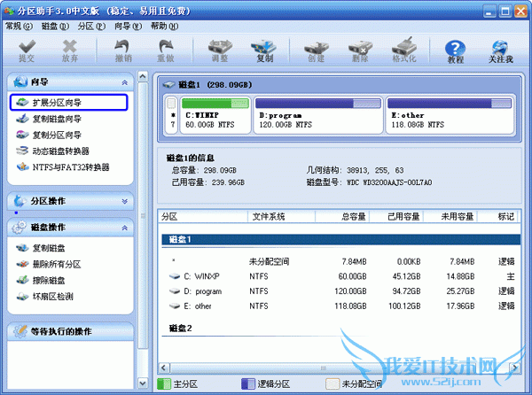
Task: Click the 逻辑分区 blue legend swatch
Action: [x=248, y=383]
